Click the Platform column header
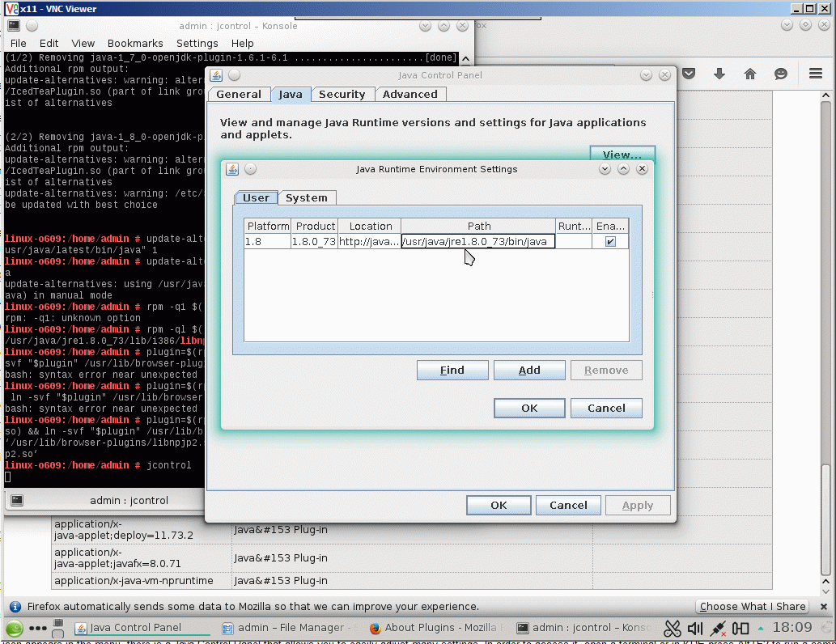 click(268, 226)
